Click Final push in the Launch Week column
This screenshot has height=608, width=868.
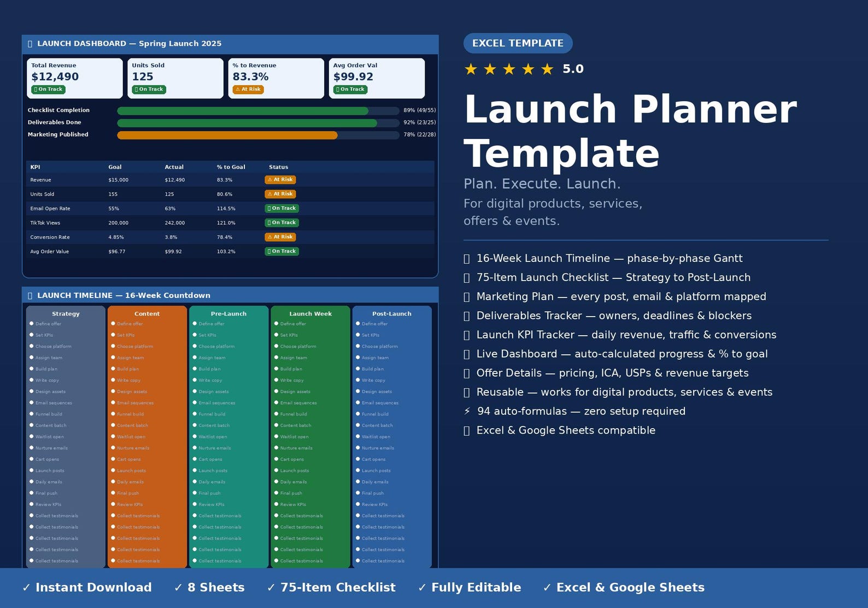pos(291,493)
